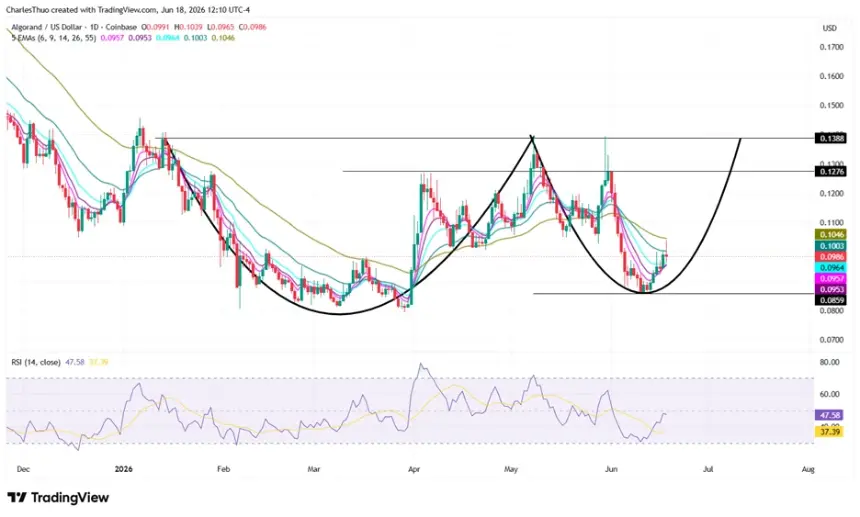Click the yellow 37.39 RSI value tag on the axis
This screenshot has height=517, width=860.
point(829,432)
